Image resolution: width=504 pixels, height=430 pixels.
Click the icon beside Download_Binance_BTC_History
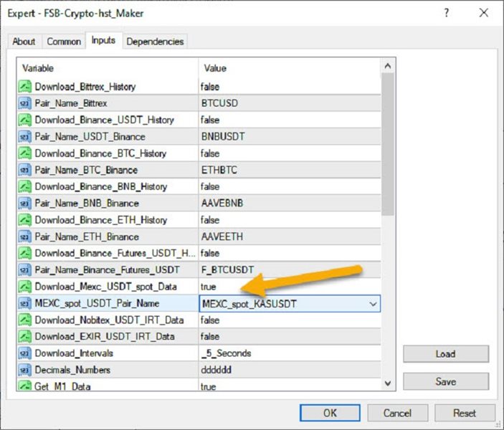(25, 153)
